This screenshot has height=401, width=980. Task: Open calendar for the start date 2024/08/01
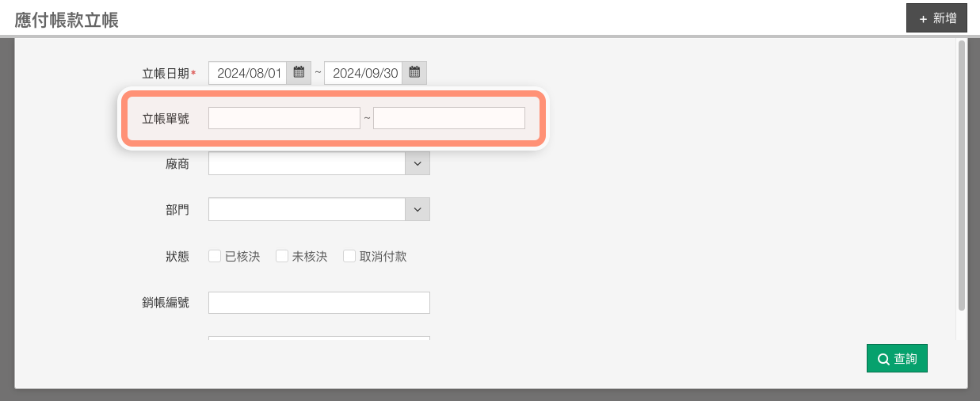[299, 73]
